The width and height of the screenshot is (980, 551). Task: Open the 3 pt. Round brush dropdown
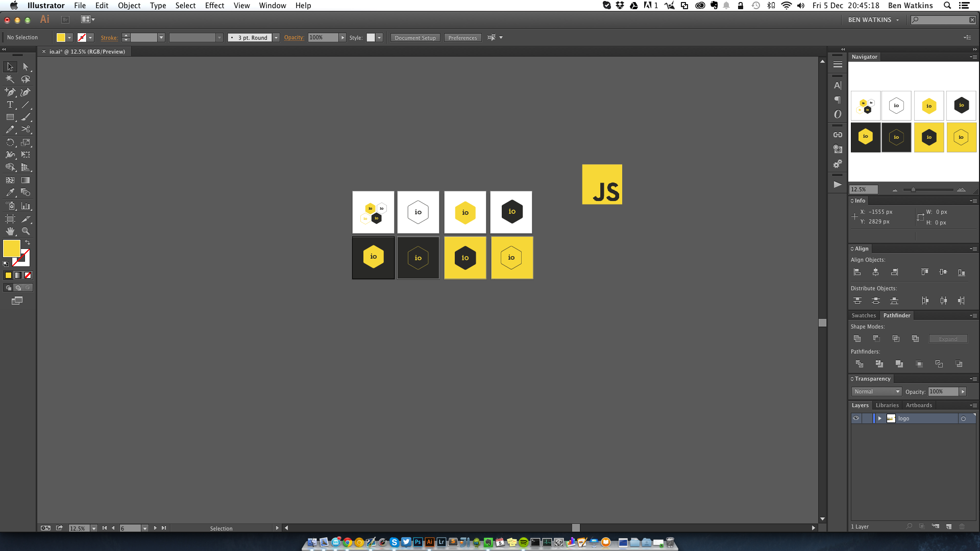pyautogui.click(x=276, y=38)
